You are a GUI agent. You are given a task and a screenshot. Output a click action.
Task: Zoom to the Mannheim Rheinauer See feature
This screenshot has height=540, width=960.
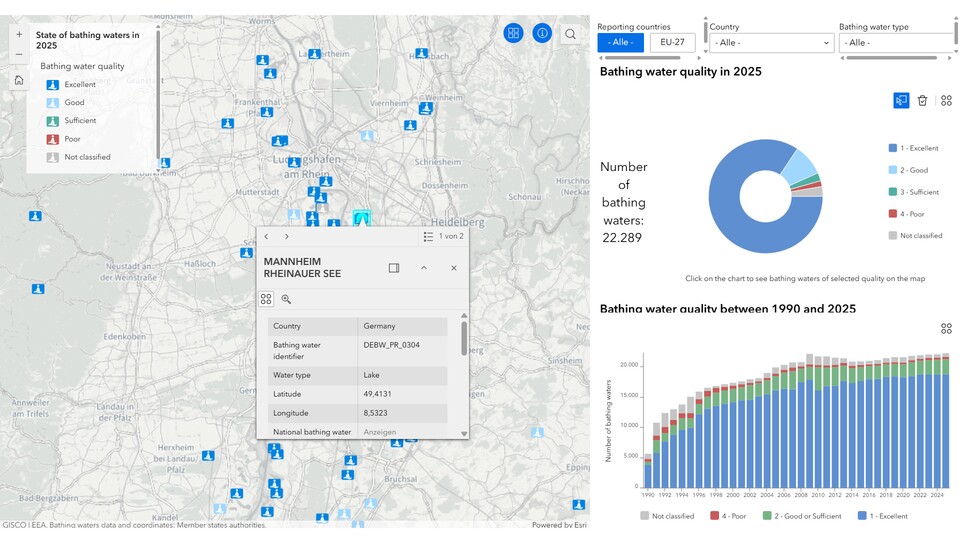[286, 299]
